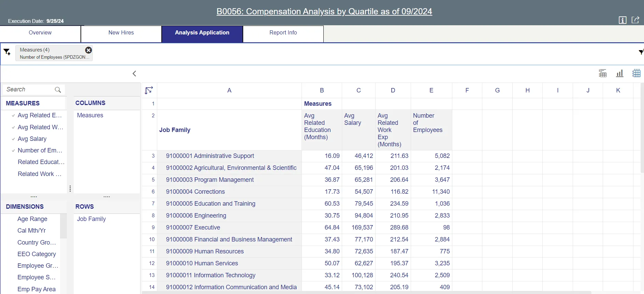Collapse the side panel with left chevron

tap(134, 74)
